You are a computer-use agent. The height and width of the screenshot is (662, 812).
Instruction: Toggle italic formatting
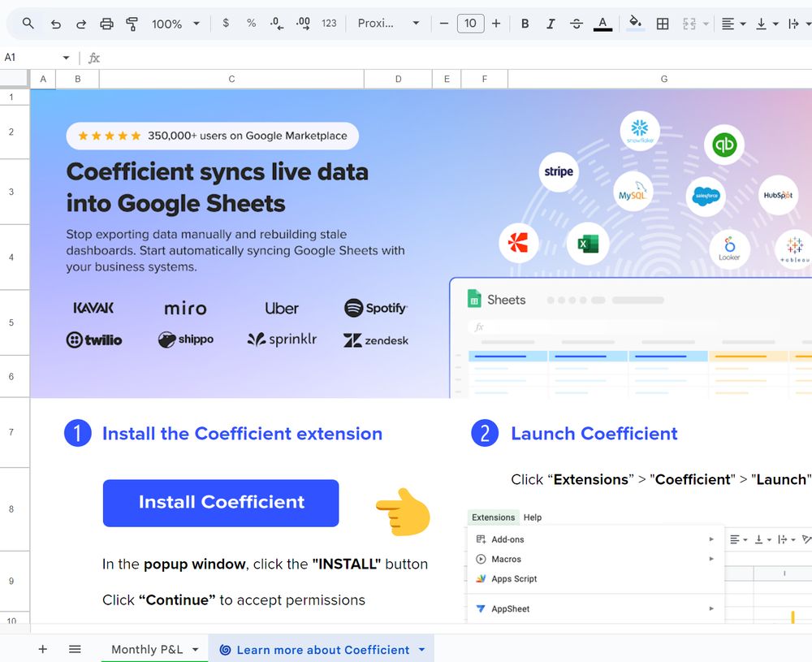[x=551, y=24]
